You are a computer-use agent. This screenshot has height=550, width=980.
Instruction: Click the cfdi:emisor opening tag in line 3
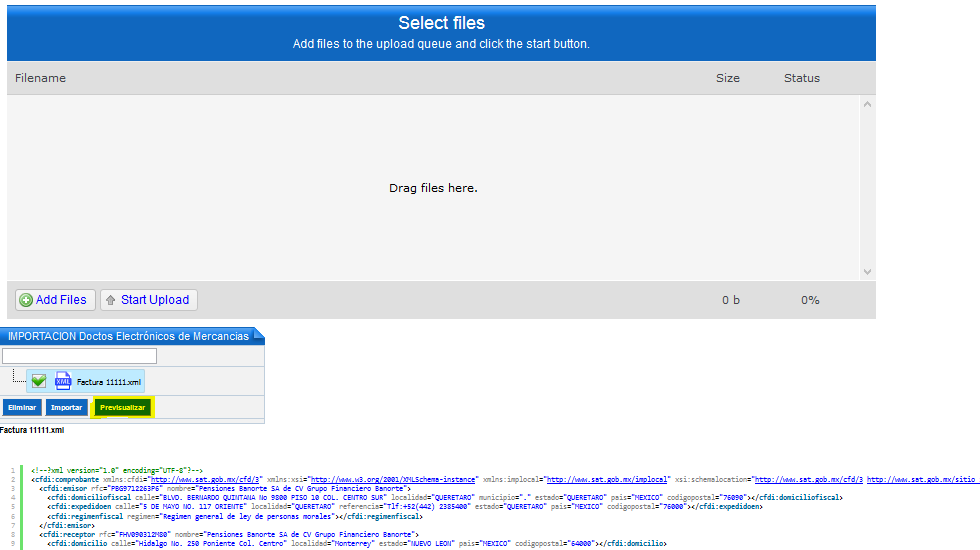(64, 489)
